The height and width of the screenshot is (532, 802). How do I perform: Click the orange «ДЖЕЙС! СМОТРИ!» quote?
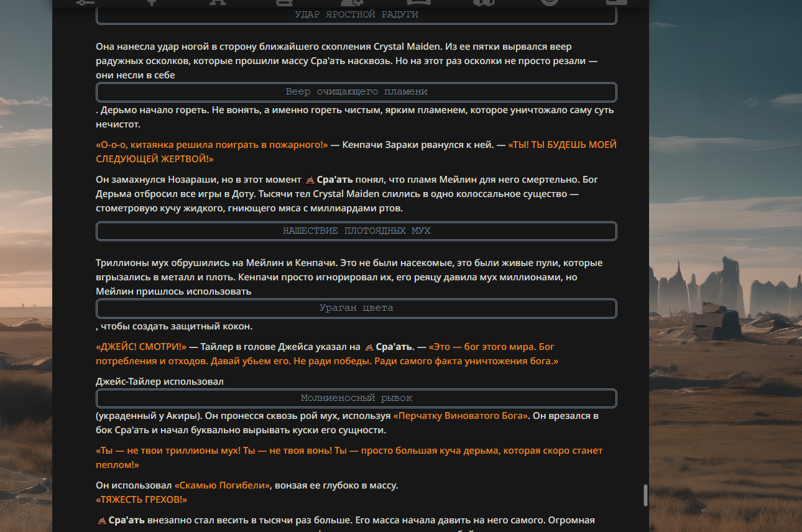point(141,347)
